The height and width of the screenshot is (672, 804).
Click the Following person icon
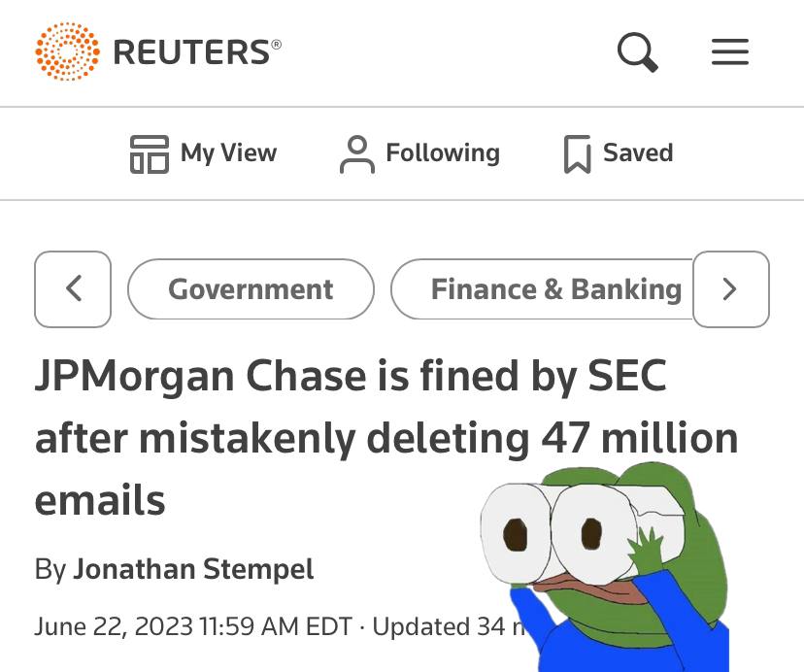click(357, 153)
